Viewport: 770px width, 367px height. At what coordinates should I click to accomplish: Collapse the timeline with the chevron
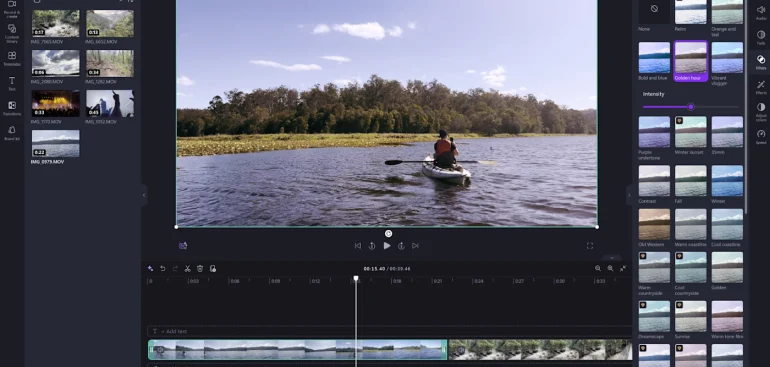tap(612, 257)
